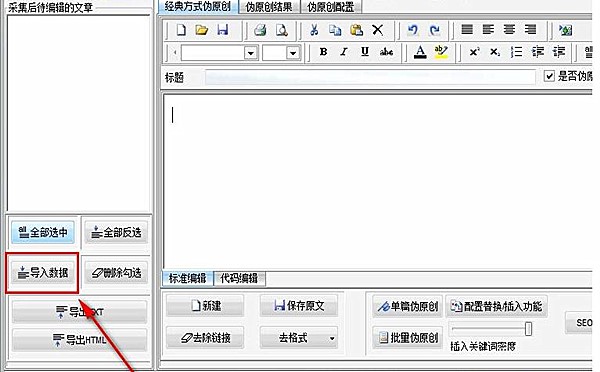Click the 采集后待编辑的文章 list area
Viewport: 600px width, 372px height.
pyautogui.click(x=79, y=114)
